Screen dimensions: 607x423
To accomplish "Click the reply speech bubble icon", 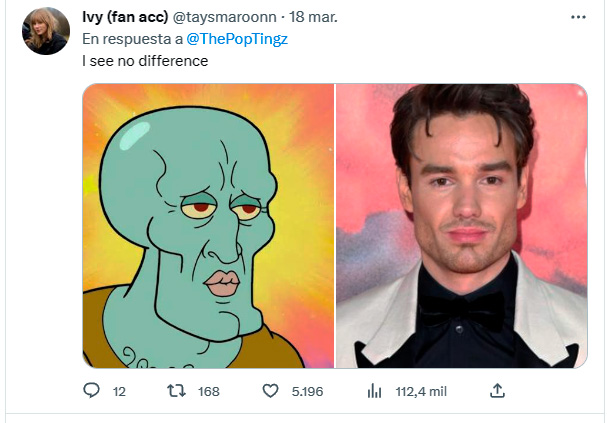I will [91, 391].
